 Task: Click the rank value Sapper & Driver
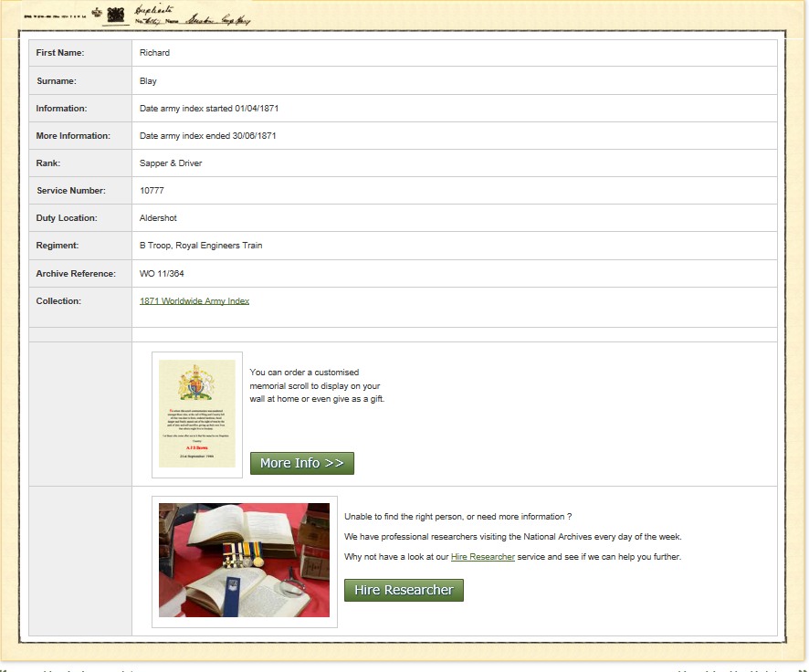coord(171,163)
